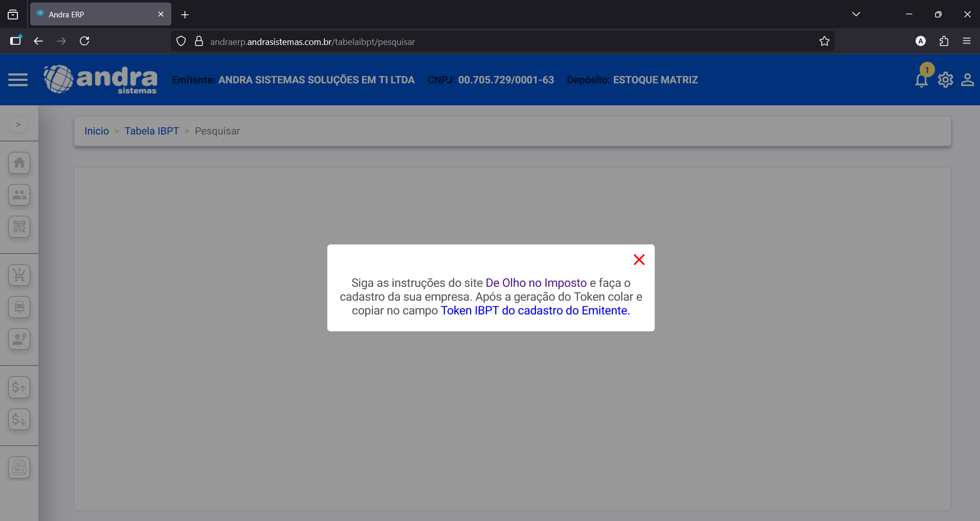Select the vehicle/delivery icon in the sidebar
The width and height of the screenshot is (980, 521).
click(x=19, y=307)
